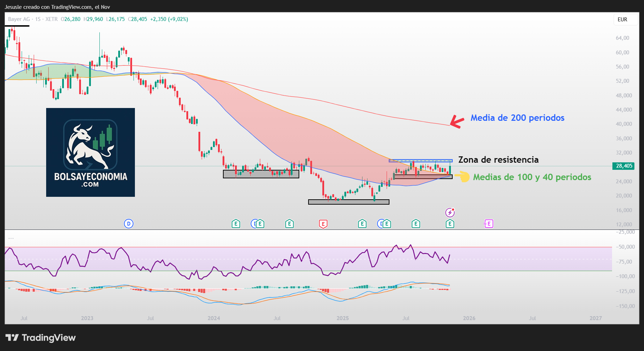The height and width of the screenshot is (351, 644).
Task: Click the first green earnings E marker
Action: pyautogui.click(x=236, y=224)
